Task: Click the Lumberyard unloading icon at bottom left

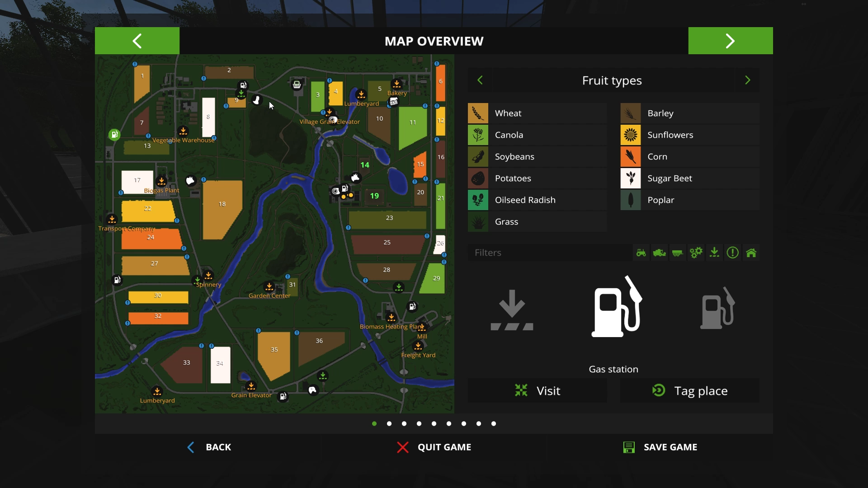Action: 157,391
